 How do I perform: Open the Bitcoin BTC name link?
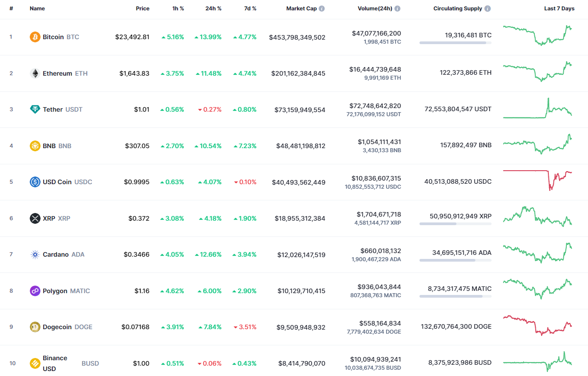[x=53, y=37]
